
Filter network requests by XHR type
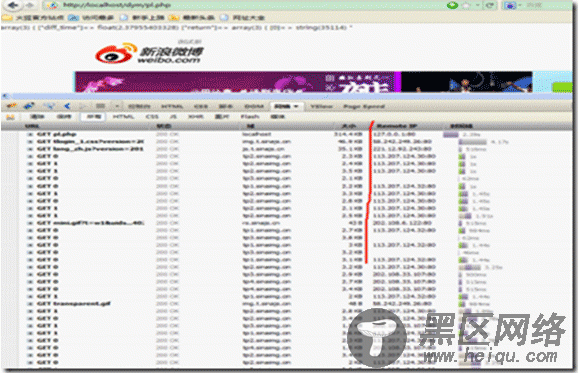point(196,117)
